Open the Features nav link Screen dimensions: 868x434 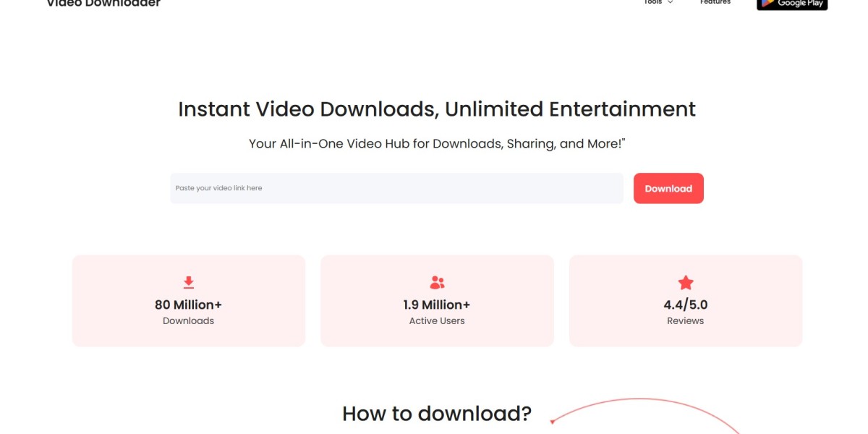(x=715, y=2)
